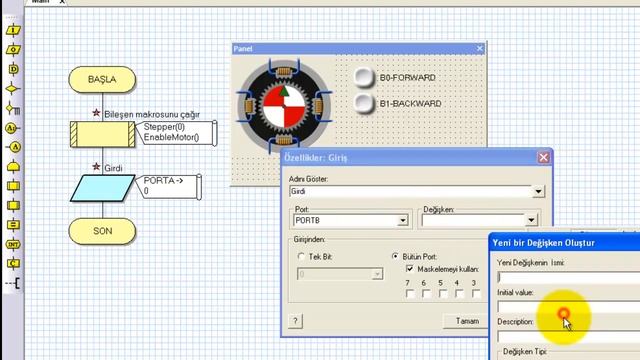Click the Stepper(0) EnableMotor() callout

pyautogui.click(x=176, y=133)
